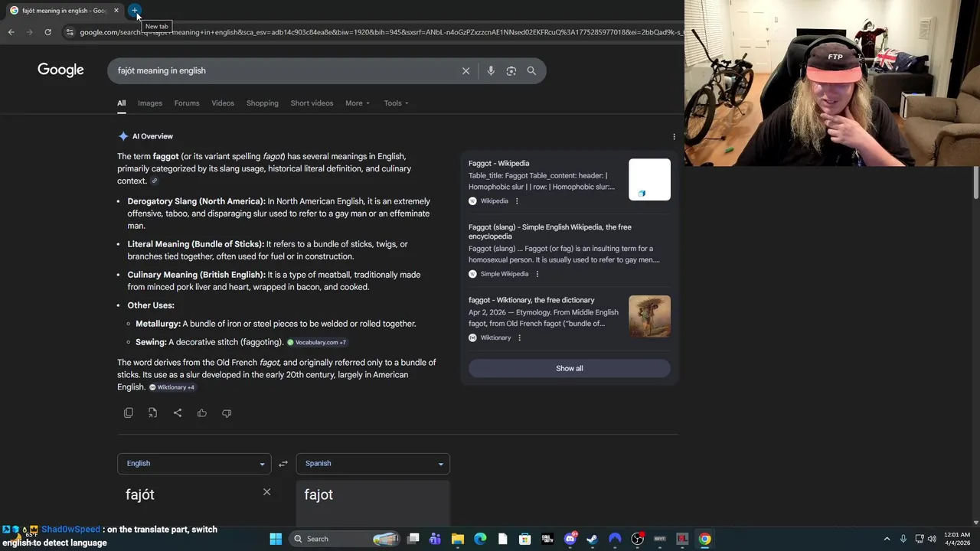Image resolution: width=980 pixels, height=551 pixels.
Task: Open Faggot - Wikipedia source link
Action: (x=498, y=163)
